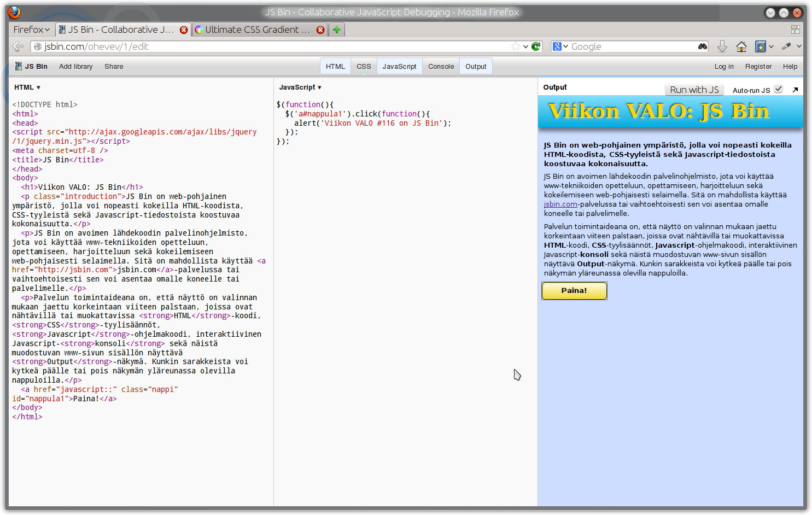Open the tab groups grid icon
The height and width of the screenshot is (515, 812).
[x=796, y=30]
